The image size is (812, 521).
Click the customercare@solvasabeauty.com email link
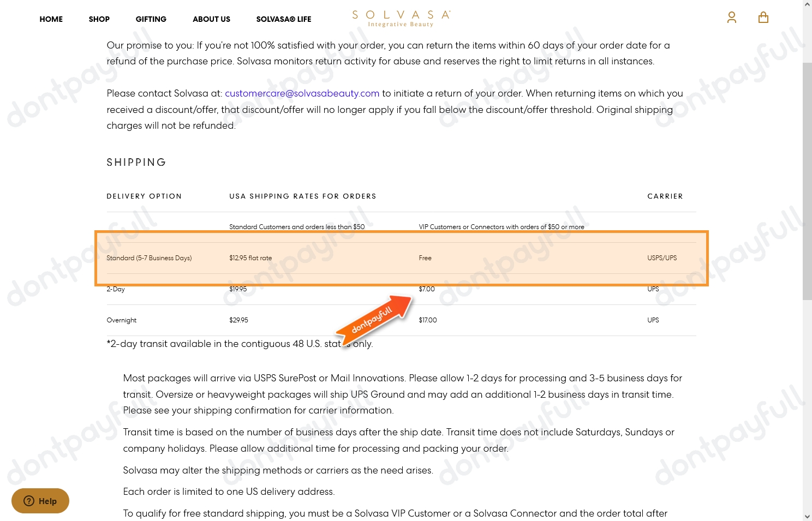point(302,93)
